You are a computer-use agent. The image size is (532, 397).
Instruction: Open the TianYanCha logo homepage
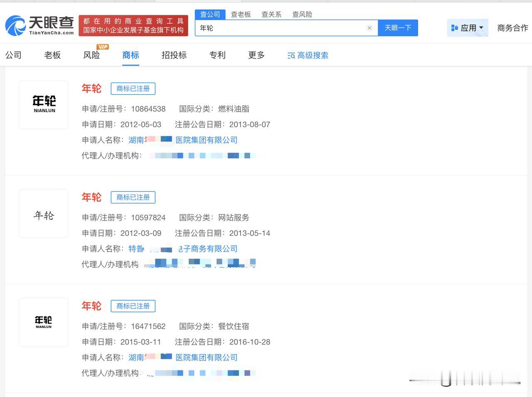click(39, 26)
